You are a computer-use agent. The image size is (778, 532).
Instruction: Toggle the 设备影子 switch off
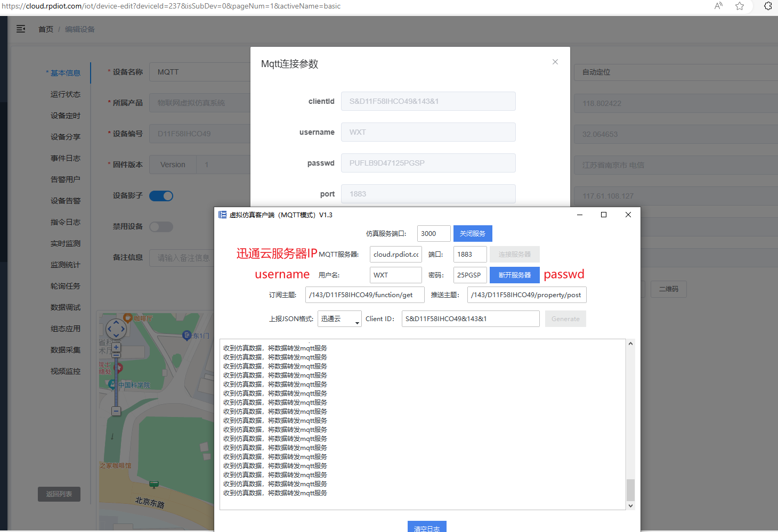[161, 196]
